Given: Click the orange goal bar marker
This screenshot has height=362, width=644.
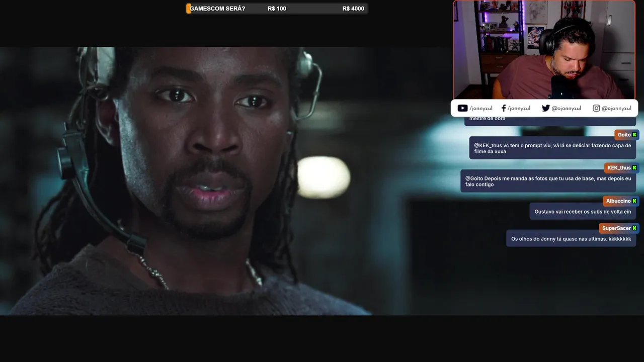Looking at the screenshot, I should (x=189, y=9).
